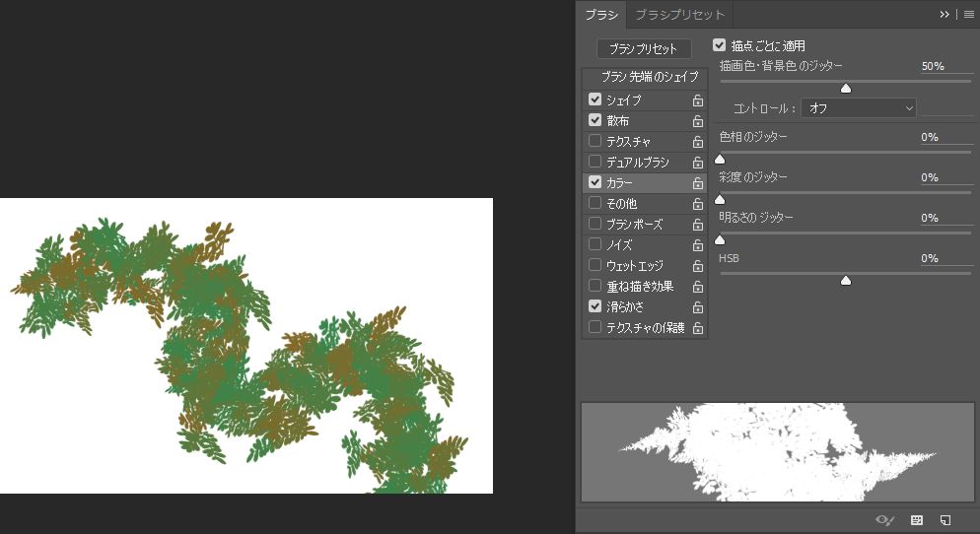Click the HSB slider handle

click(x=846, y=281)
